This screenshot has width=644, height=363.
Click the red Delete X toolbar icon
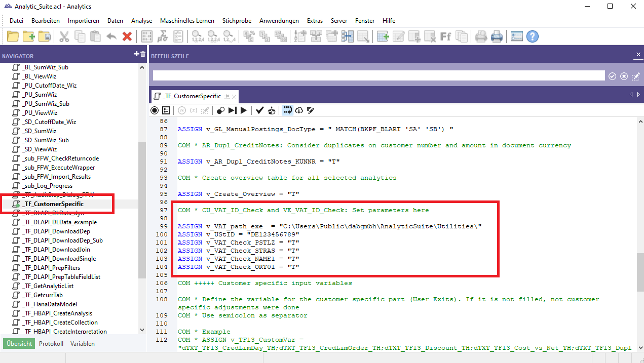[127, 36]
